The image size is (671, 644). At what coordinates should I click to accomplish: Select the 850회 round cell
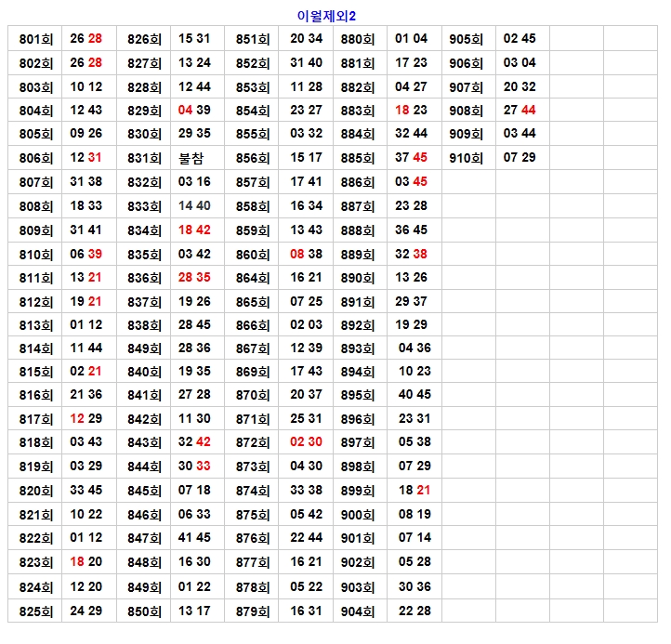[x=144, y=611]
